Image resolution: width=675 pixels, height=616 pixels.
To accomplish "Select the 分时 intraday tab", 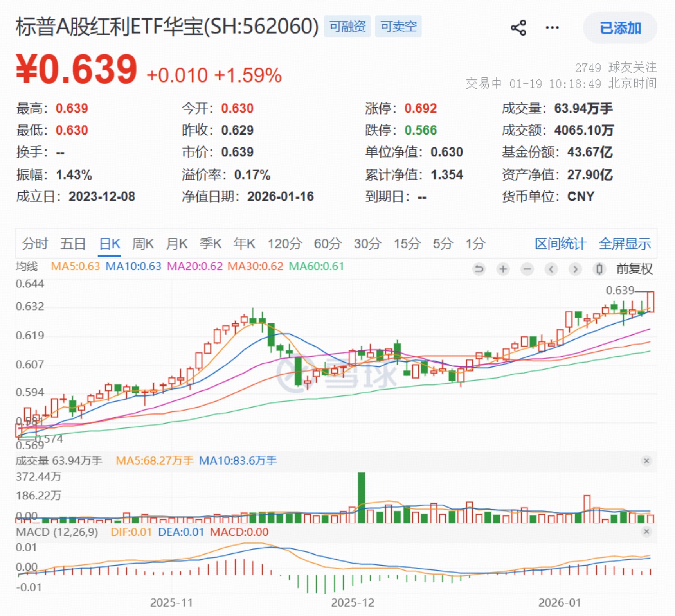I will 35,244.
